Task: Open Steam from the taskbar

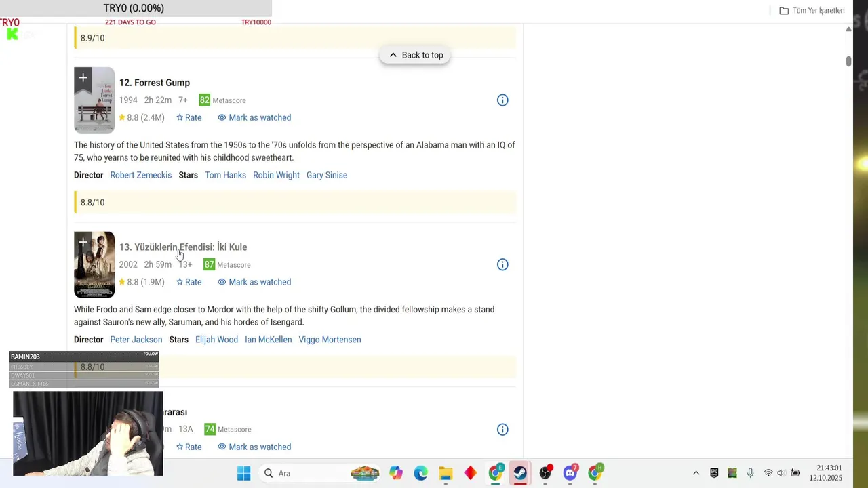Action: pos(520,473)
